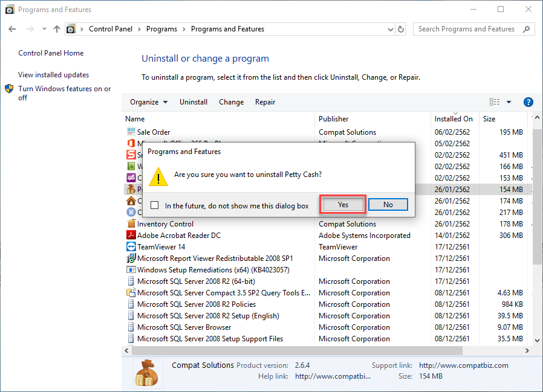Viewport: 543px width, 392px height.
Task: Click the Microsoft Office icon in list
Action: point(131,143)
